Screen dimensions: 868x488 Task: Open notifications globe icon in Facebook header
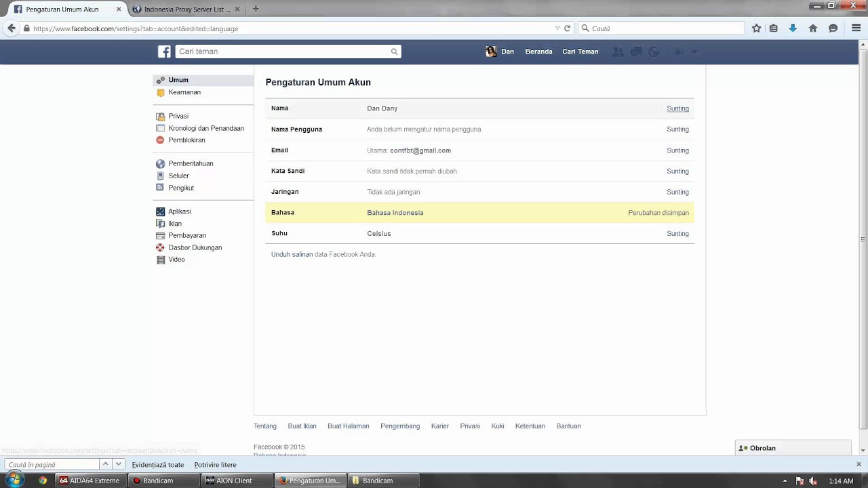point(654,52)
